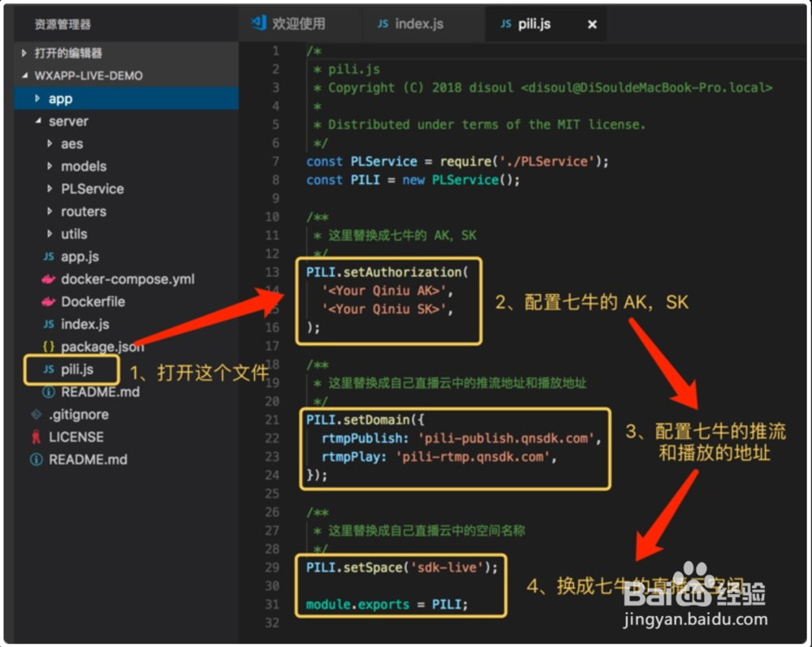Image resolution: width=812 pixels, height=647 pixels.
Task: Click the info icon beside root README.md
Action: point(37,459)
